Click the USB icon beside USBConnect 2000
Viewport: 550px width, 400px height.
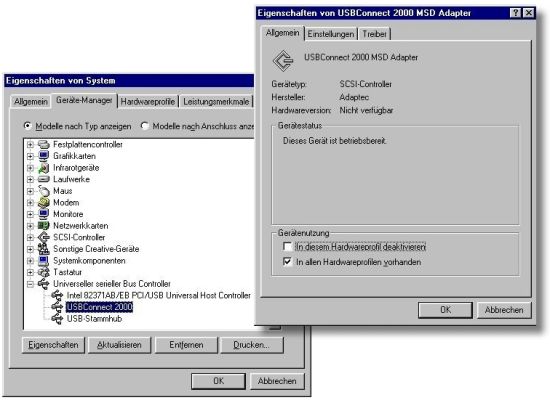[x=57, y=307]
